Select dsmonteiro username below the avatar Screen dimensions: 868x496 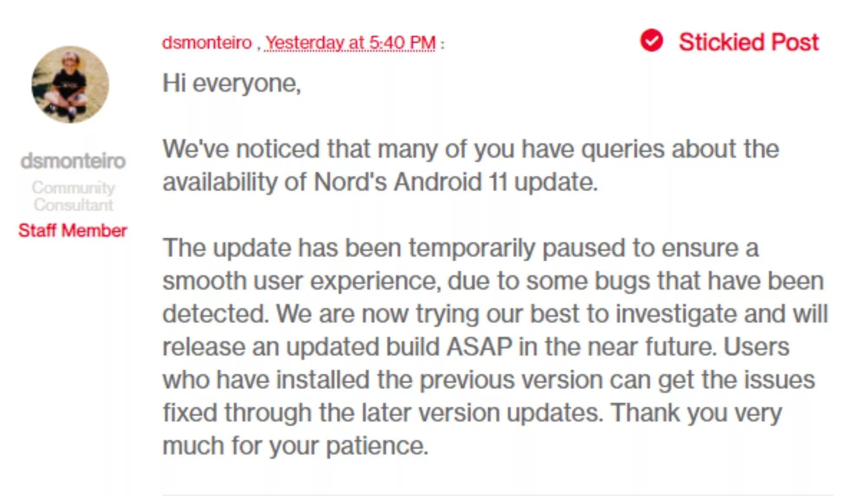point(73,161)
